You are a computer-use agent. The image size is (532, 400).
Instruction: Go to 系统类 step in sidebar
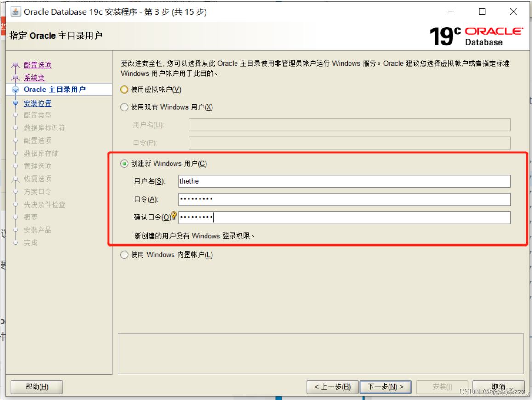34,78
